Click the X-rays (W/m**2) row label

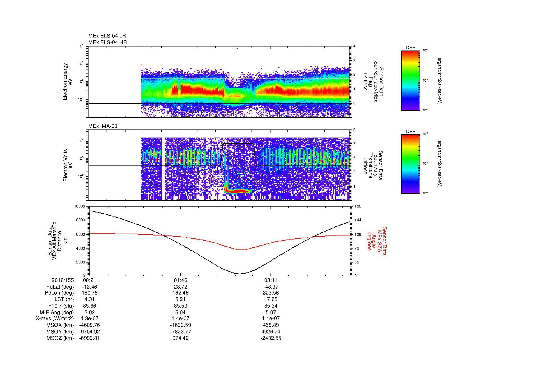(55, 318)
